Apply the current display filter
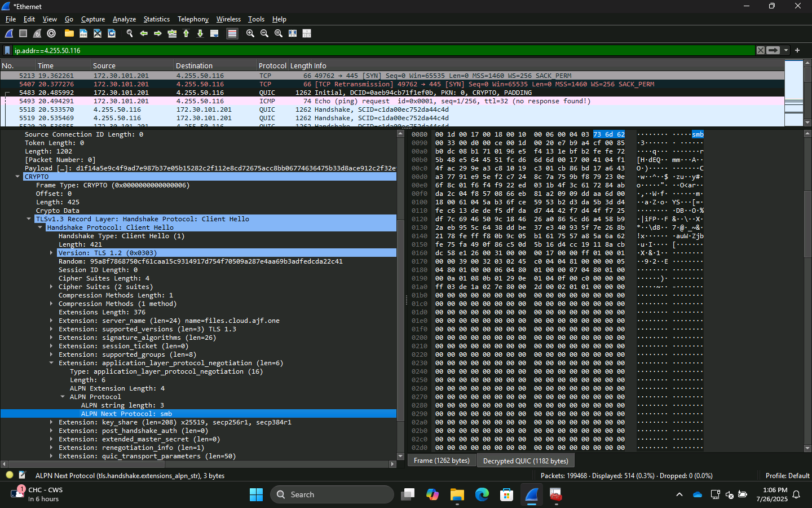Screen dimensions: 812x508 coord(773,50)
